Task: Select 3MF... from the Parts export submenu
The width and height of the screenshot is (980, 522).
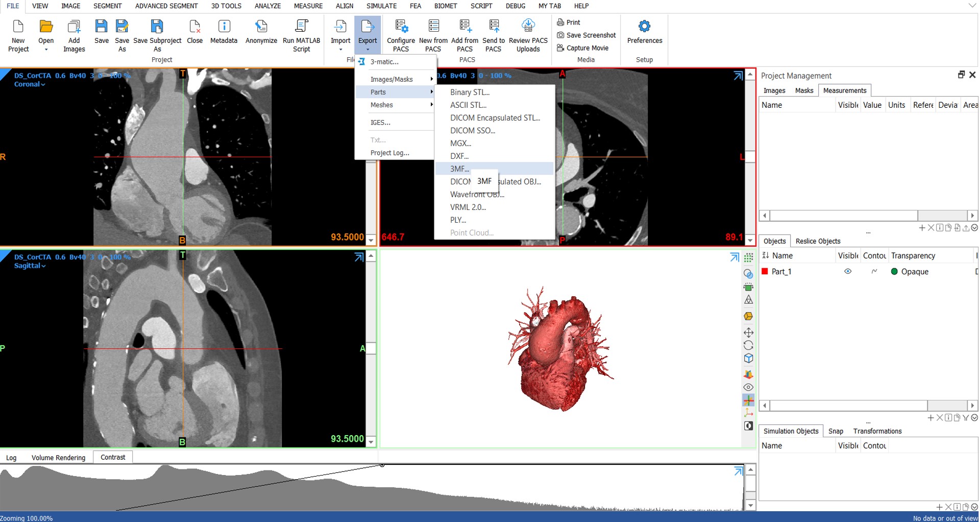Action: coord(459,169)
